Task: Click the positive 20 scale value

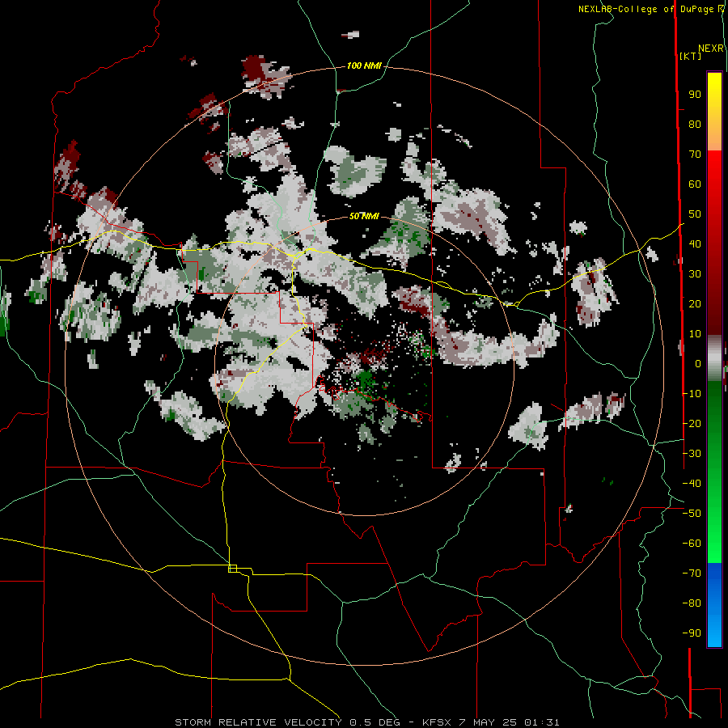Action: [695, 303]
